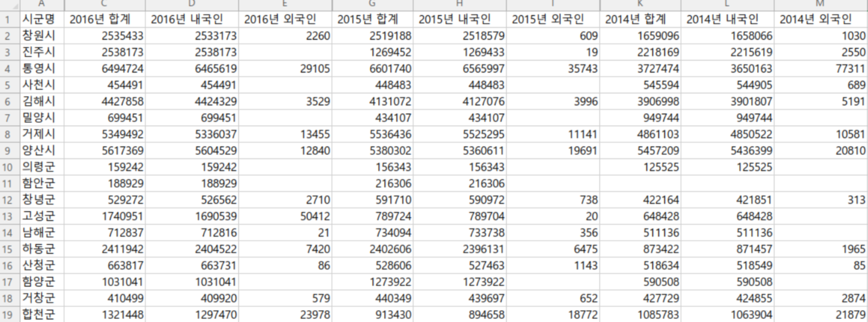Viewport: 868px width, 322px height.
Task: Click cell value 23978
Action: (x=285, y=314)
